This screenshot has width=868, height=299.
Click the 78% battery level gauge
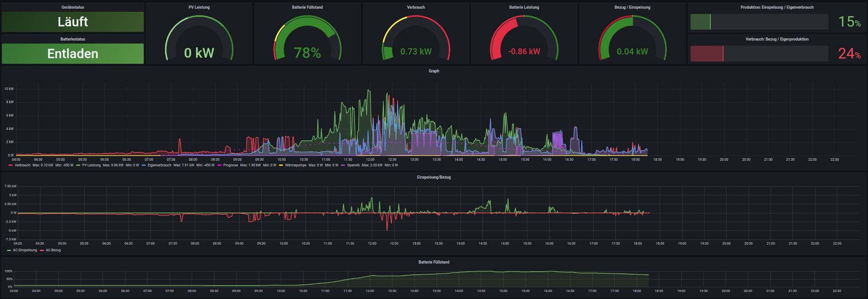pyautogui.click(x=307, y=41)
